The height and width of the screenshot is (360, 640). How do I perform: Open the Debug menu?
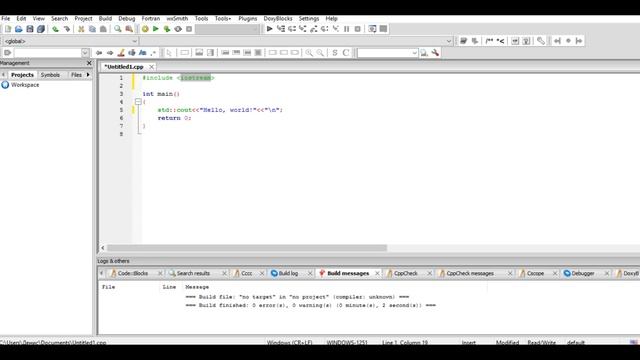click(x=127, y=19)
